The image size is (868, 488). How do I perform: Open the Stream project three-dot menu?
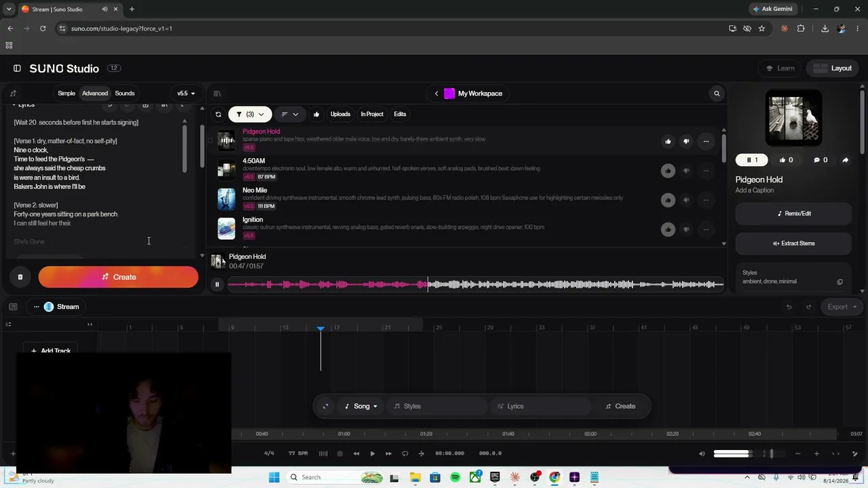(x=37, y=307)
